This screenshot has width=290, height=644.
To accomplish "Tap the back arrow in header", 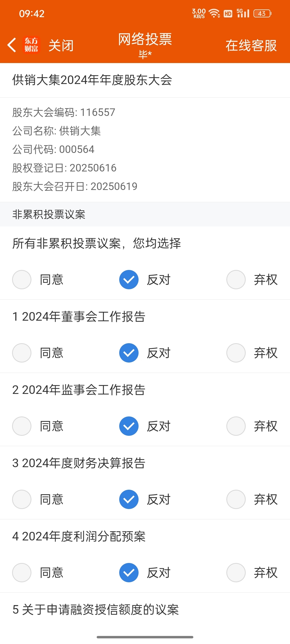I will [12, 45].
